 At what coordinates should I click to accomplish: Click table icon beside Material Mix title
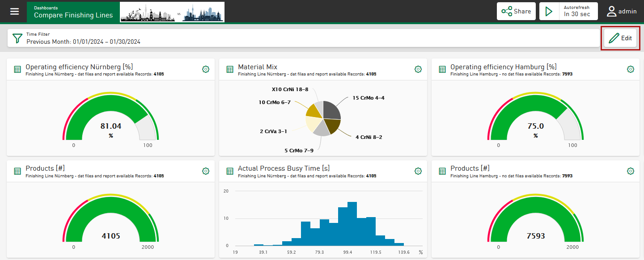coord(230,70)
